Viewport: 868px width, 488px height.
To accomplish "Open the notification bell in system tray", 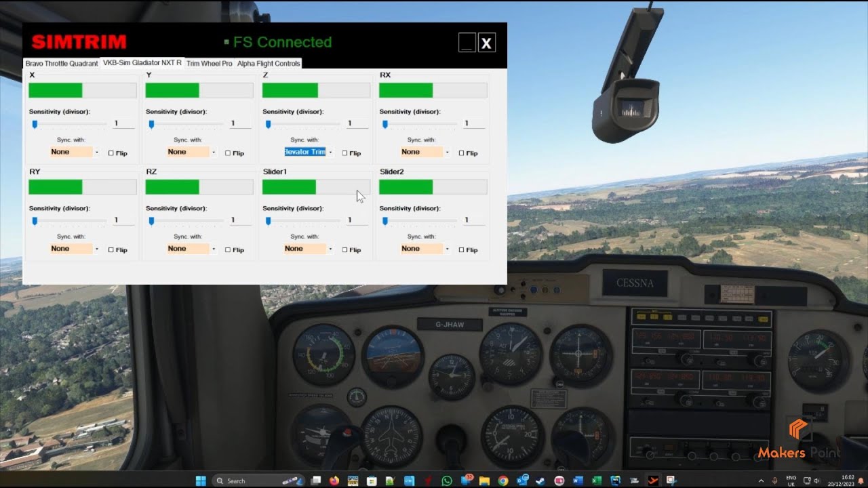I will tap(861, 481).
